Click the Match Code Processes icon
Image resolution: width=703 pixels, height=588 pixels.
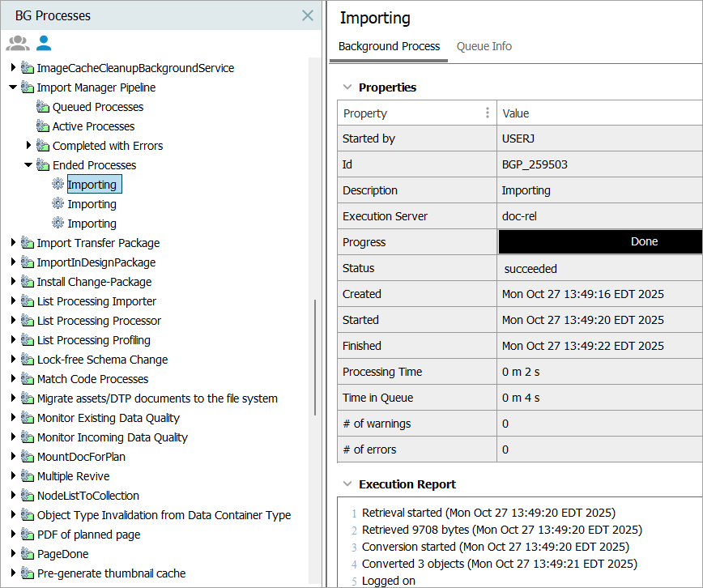pos(28,379)
